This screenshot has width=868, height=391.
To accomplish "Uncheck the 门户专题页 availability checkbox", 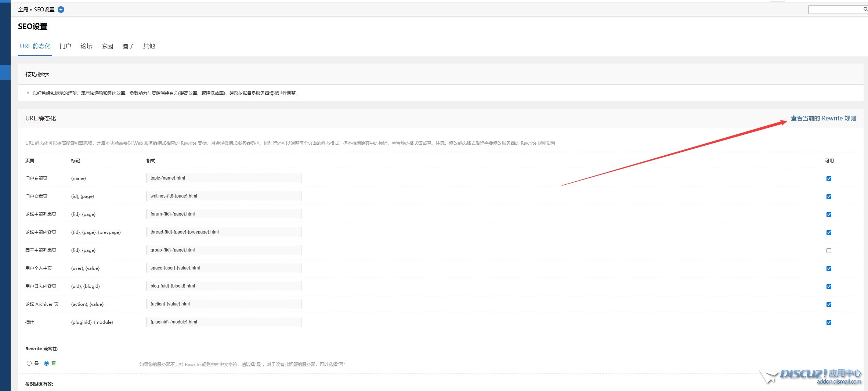I will (x=829, y=178).
